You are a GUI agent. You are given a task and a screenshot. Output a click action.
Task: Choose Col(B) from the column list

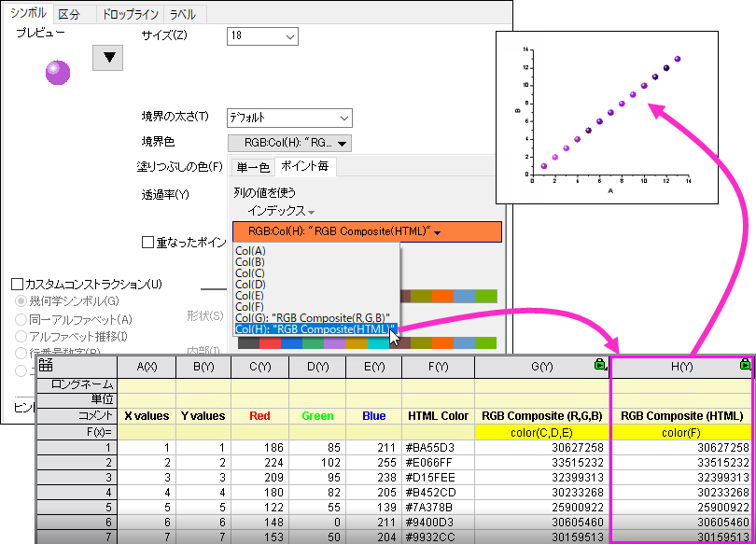(x=250, y=262)
